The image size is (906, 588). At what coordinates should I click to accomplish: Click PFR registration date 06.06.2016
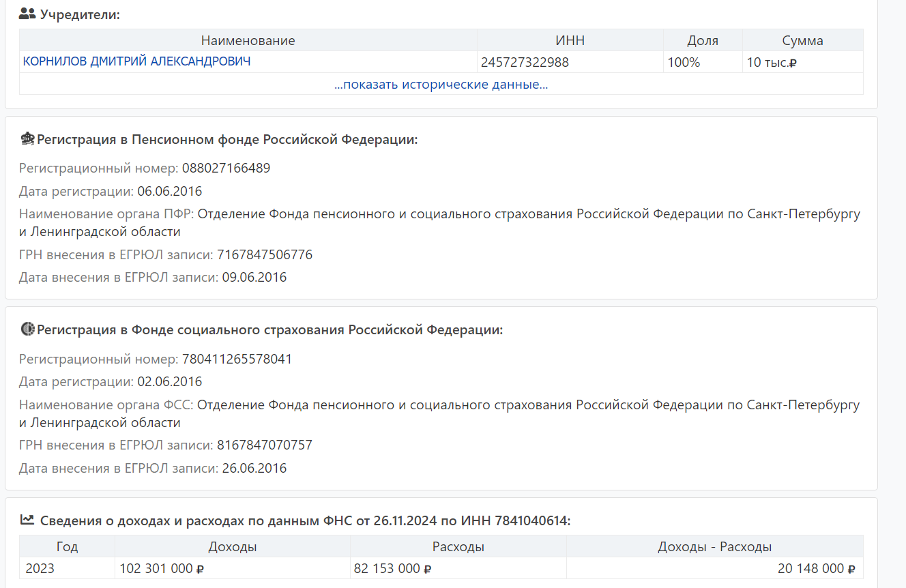tap(169, 191)
